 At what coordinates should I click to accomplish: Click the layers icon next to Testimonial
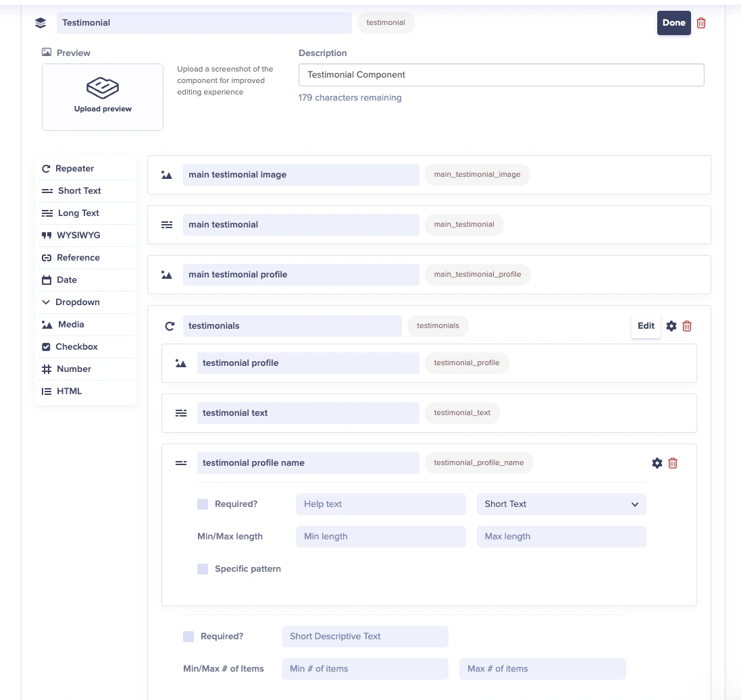coord(41,23)
